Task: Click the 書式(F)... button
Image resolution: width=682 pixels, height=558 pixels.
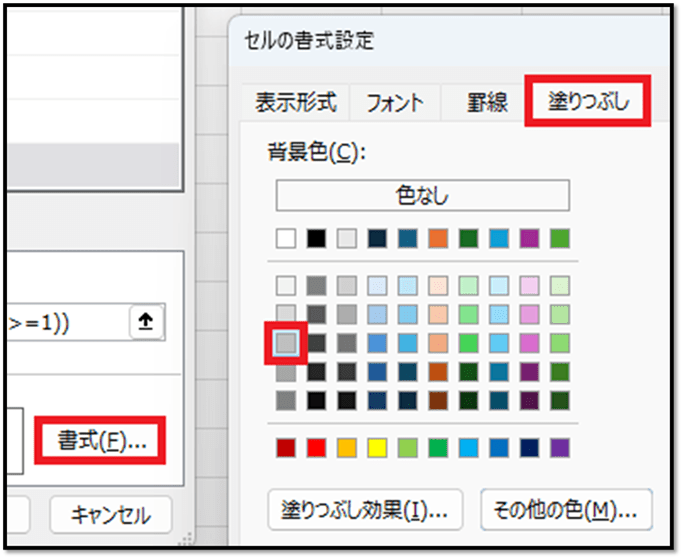Action: 98,440
